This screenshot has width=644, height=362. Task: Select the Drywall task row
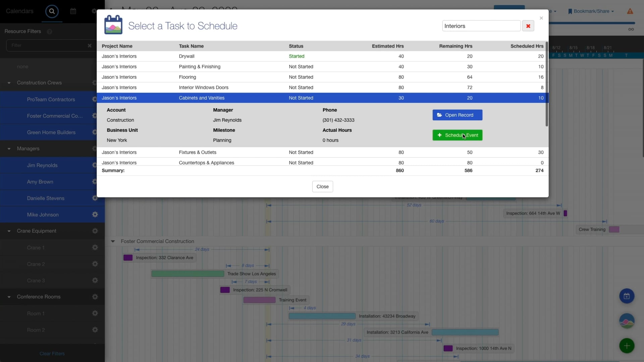[x=321, y=56]
